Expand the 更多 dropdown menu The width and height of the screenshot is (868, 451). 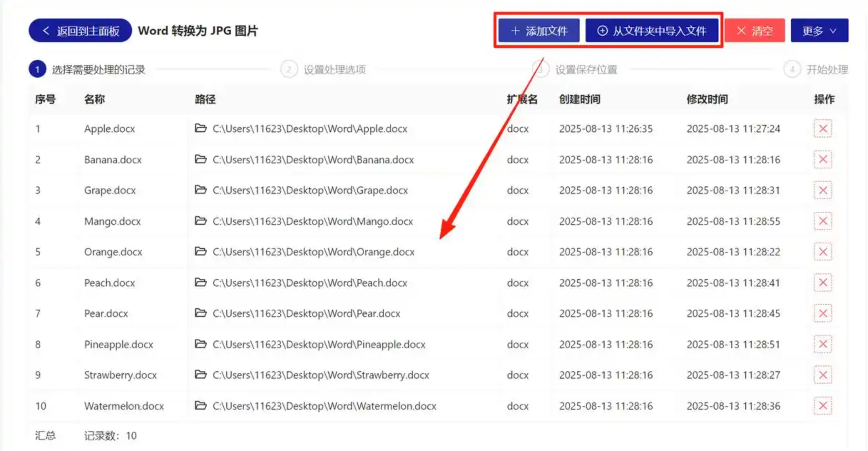819,31
